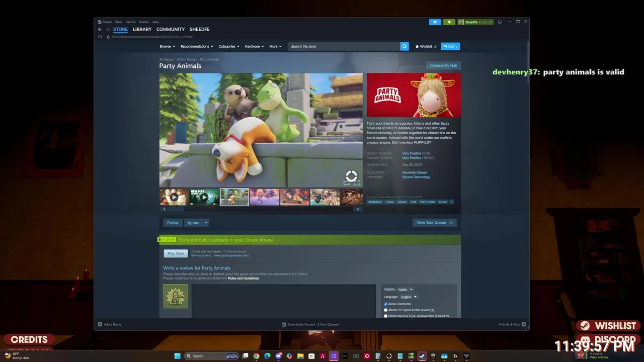The image size is (644, 362).
Task: Expand the Recommendations menu
Action: click(197, 46)
